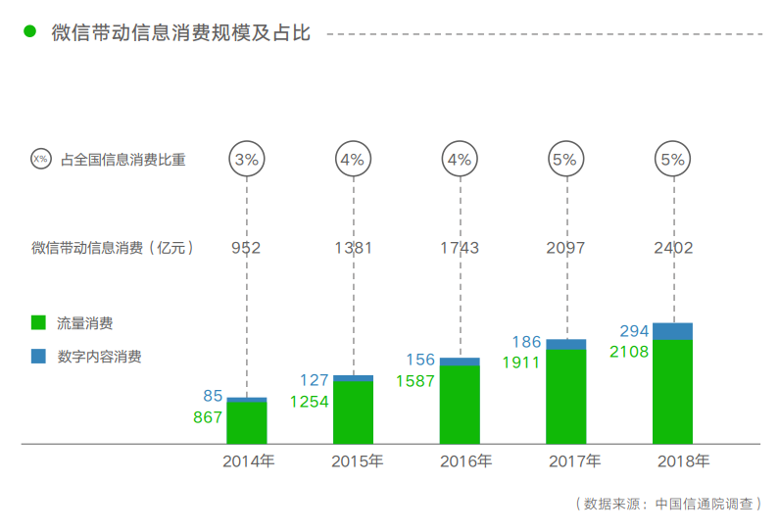The height and width of the screenshot is (532, 779).
Task: Select the 4% circle above the 2015 bar
Action: coord(353,160)
